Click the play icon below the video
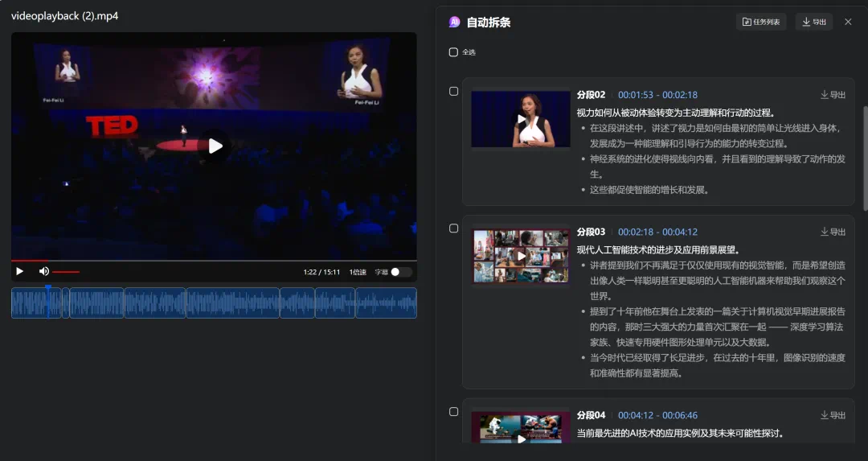The width and height of the screenshot is (868, 461). point(20,271)
